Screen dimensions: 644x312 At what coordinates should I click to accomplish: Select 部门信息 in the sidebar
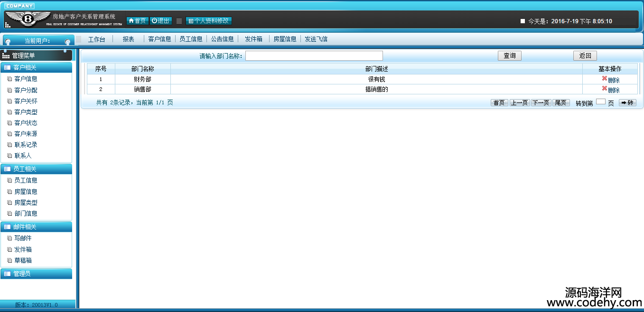pos(26,214)
